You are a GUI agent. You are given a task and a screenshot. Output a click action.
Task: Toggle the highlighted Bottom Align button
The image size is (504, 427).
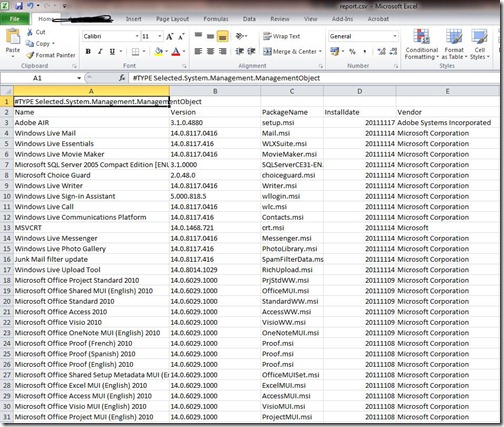[x=223, y=36]
